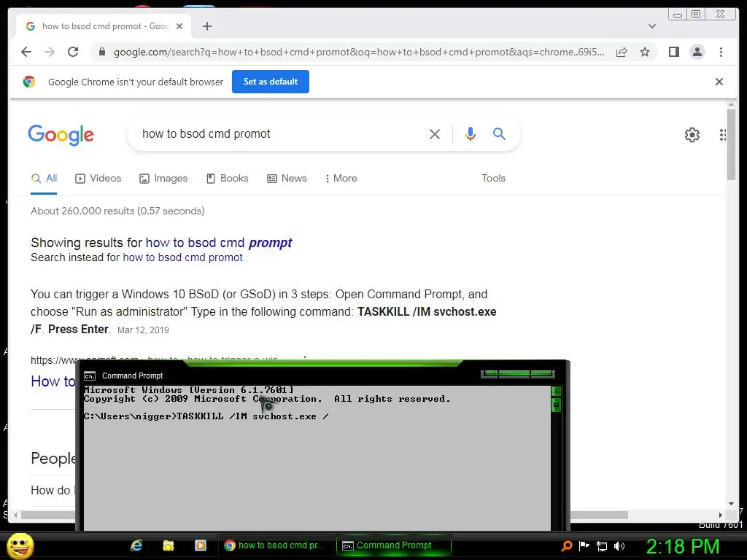This screenshot has width=747, height=560.
Task: Switch to News results tab
Action: tap(287, 179)
